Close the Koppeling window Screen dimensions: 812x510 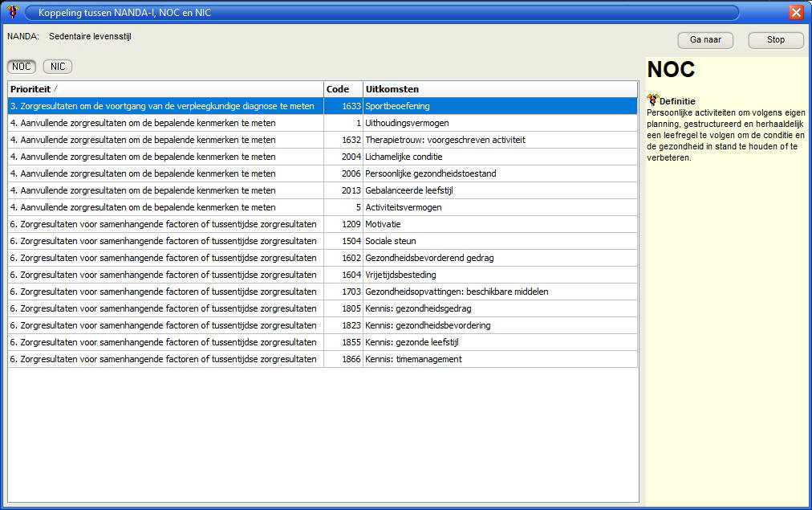(x=795, y=12)
